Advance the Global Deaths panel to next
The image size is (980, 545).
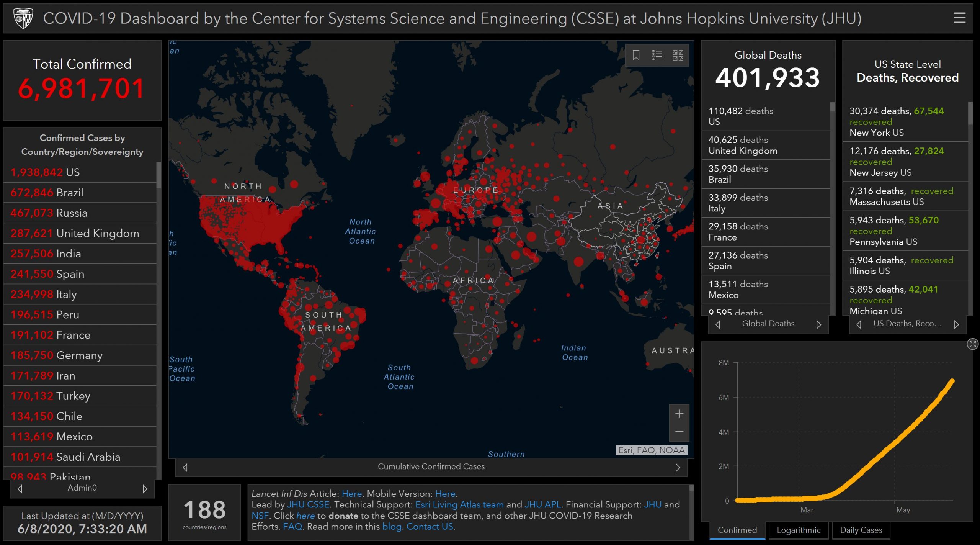(x=818, y=324)
